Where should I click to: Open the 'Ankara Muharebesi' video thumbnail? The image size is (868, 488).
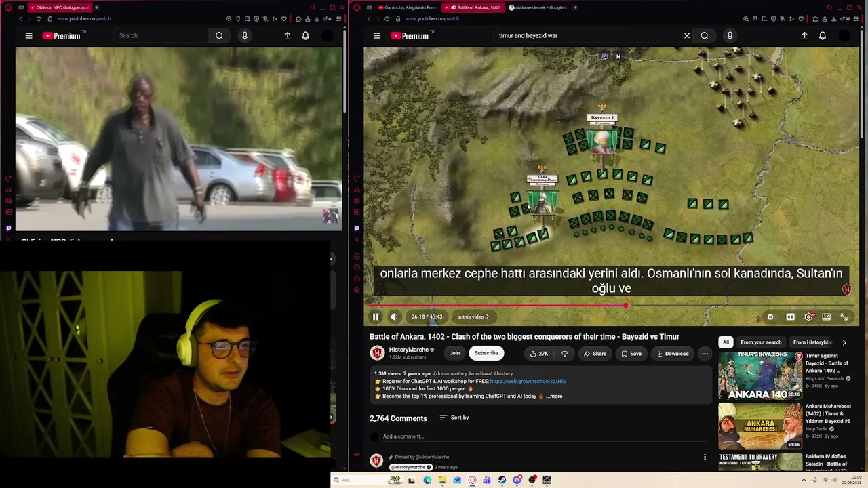(760, 426)
